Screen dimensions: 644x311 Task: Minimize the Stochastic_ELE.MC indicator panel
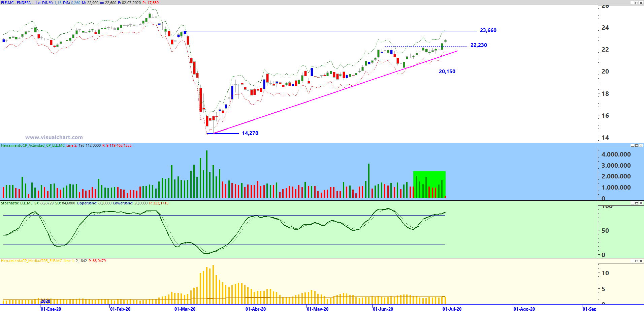[x=632, y=203]
